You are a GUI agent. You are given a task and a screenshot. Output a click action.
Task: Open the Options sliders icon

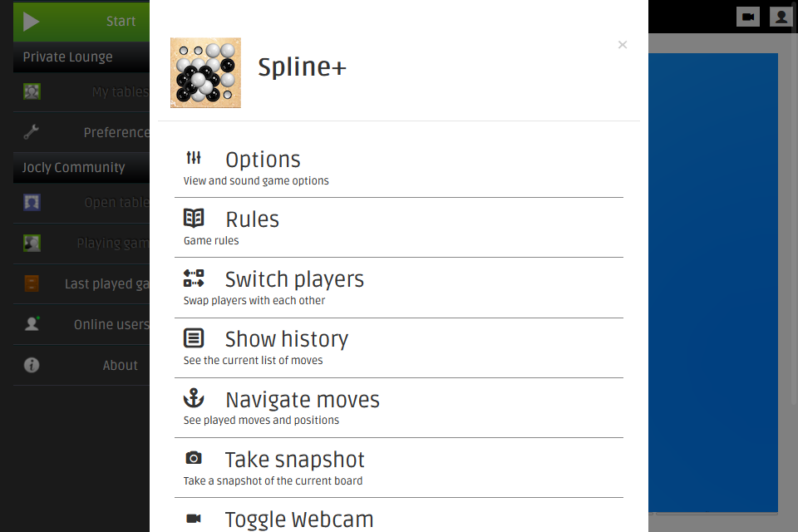(194, 158)
